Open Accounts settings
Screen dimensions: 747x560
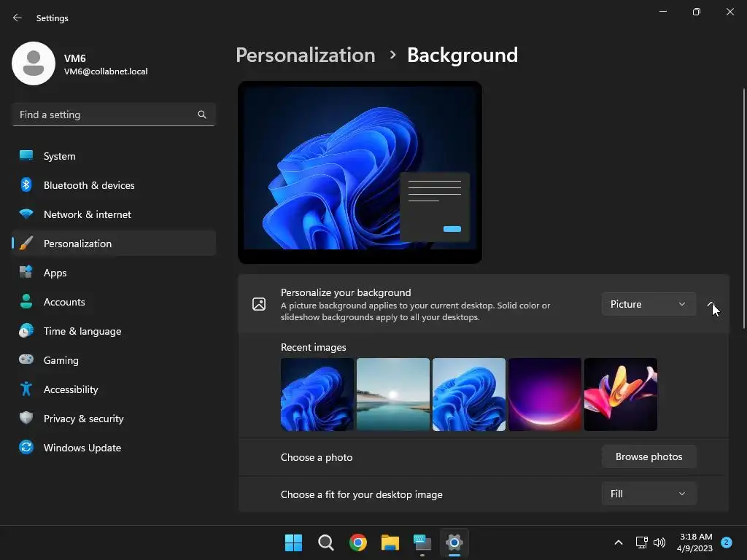[114, 302]
